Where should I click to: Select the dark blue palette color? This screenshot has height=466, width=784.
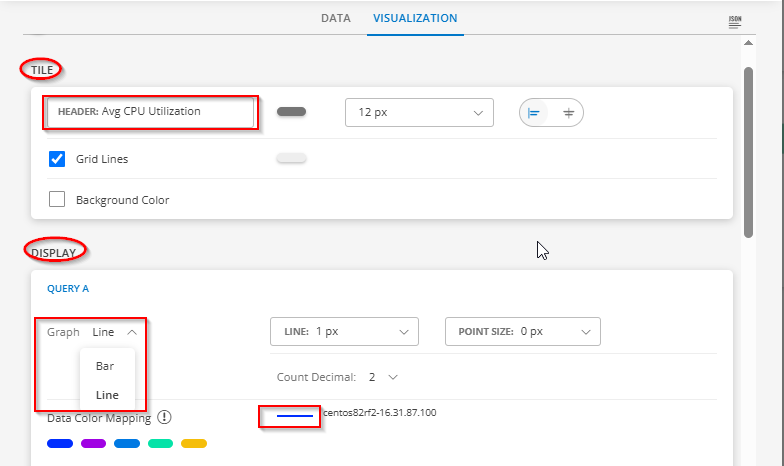(x=60, y=444)
